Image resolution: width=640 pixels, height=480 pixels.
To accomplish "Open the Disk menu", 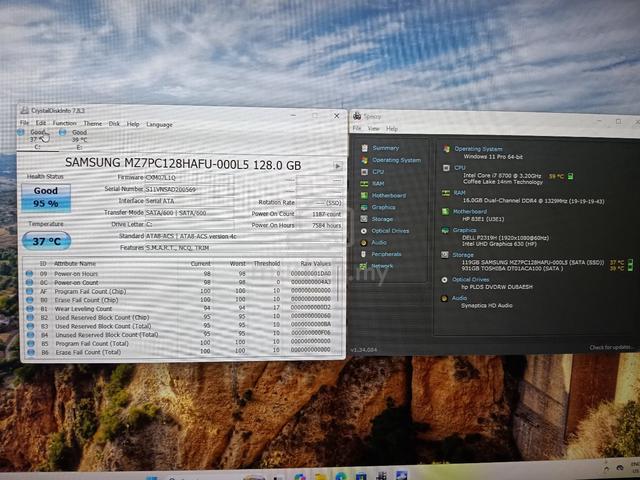I will click(x=114, y=124).
